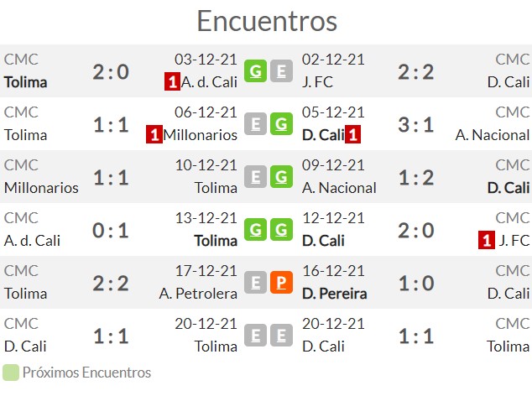Click gray E badge for J. FC 02-12-21
The height and width of the screenshot is (396, 532).
tap(281, 71)
